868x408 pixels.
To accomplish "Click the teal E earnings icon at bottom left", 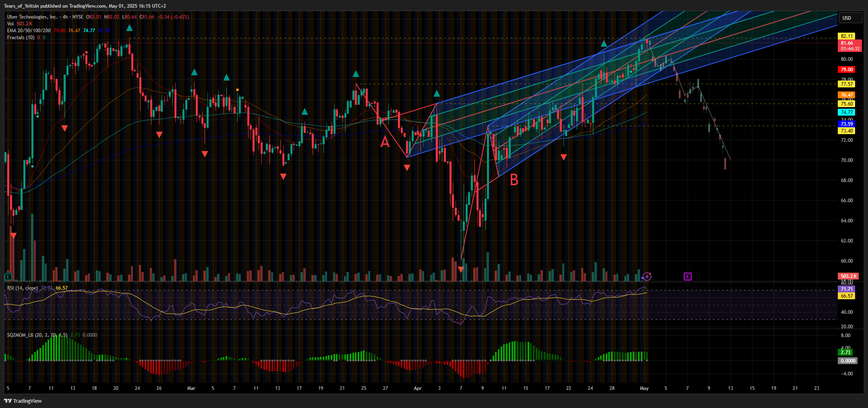I will pyautogui.click(x=8, y=276).
